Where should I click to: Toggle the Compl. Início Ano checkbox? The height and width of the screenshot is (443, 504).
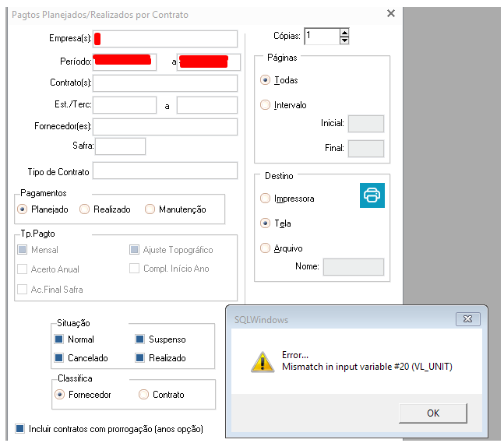tap(134, 269)
